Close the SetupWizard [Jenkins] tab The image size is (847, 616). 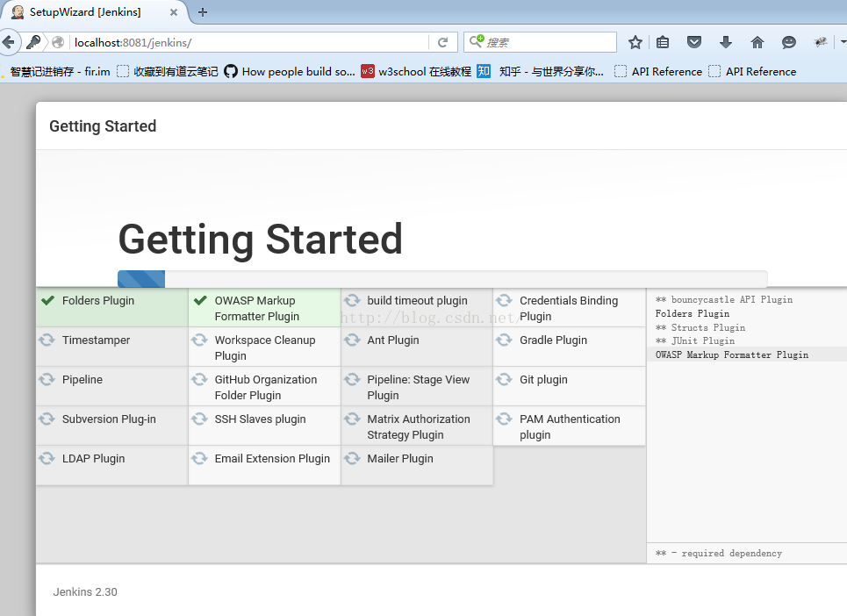pyautogui.click(x=174, y=12)
